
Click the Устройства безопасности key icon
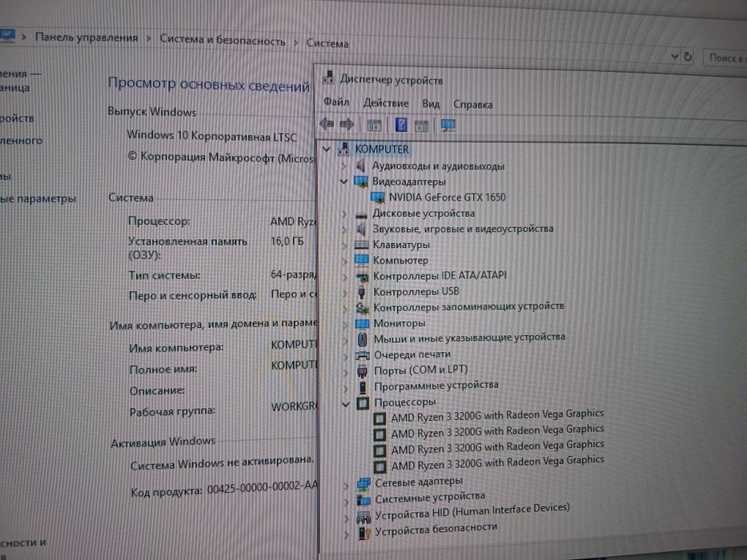[x=364, y=533]
